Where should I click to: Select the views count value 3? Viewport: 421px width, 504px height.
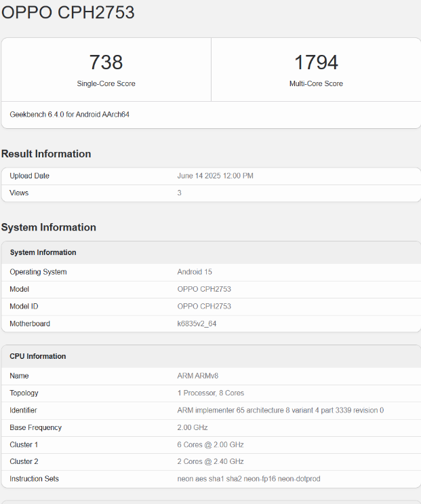point(179,193)
